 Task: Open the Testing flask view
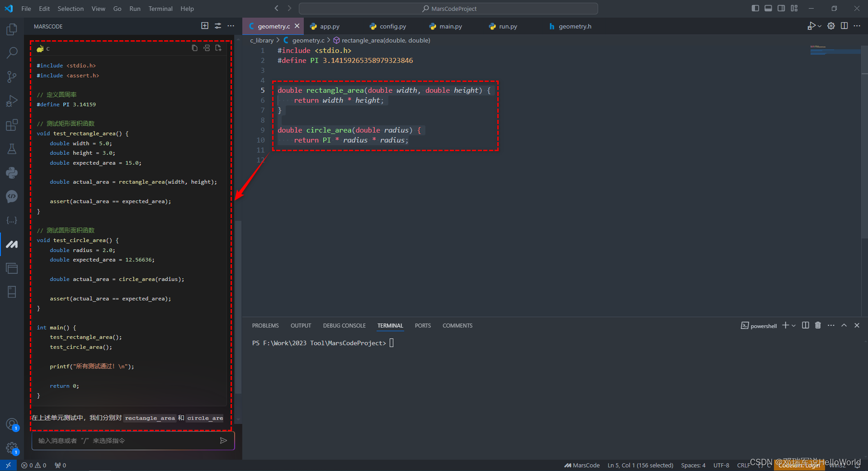(x=12, y=149)
